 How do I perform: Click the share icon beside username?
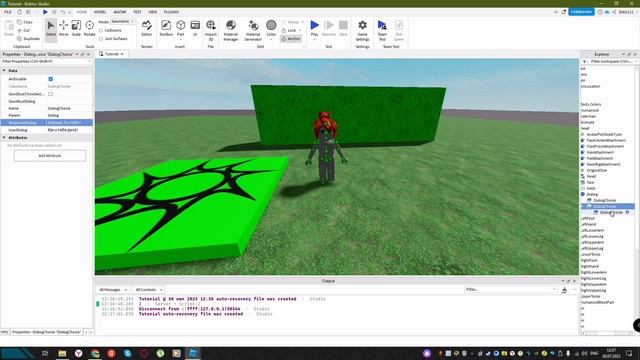(x=614, y=12)
